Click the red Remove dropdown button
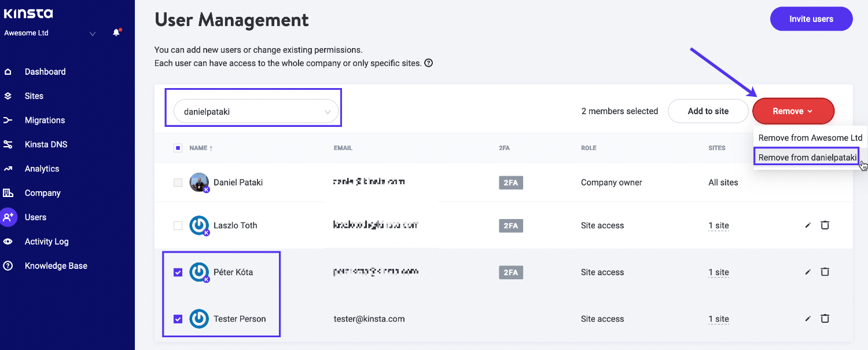The height and width of the screenshot is (350, 868). 793,111
